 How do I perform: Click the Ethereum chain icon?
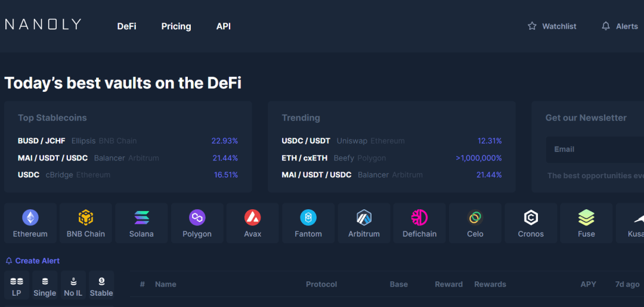pyautogui.click(x=30, y=218)
